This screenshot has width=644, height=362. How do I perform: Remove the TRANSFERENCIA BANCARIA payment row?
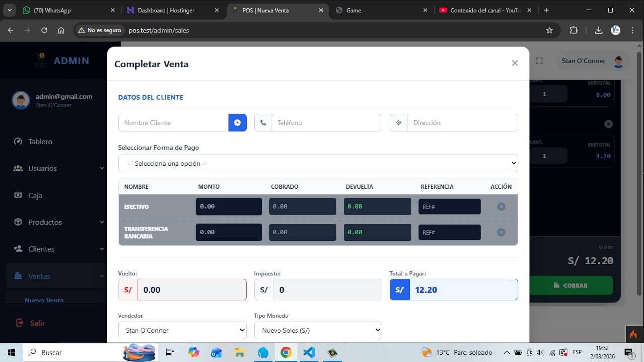[501, 232]
